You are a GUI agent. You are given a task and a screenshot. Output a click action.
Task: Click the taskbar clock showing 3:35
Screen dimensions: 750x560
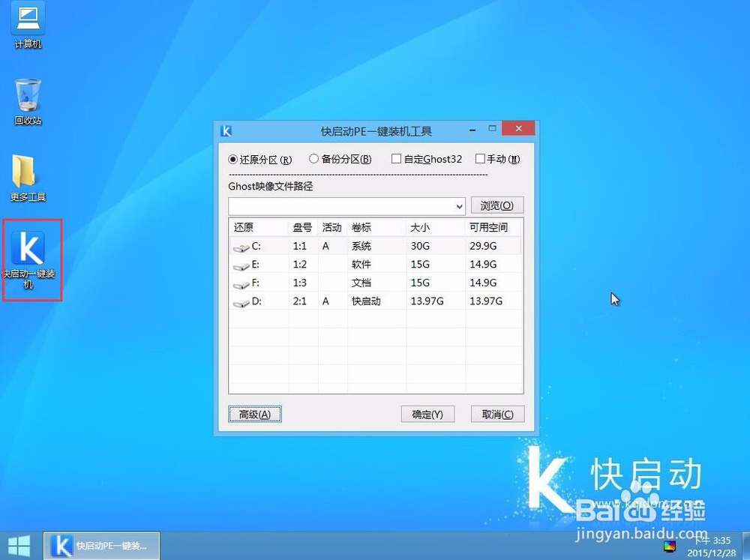click(712, 541)
